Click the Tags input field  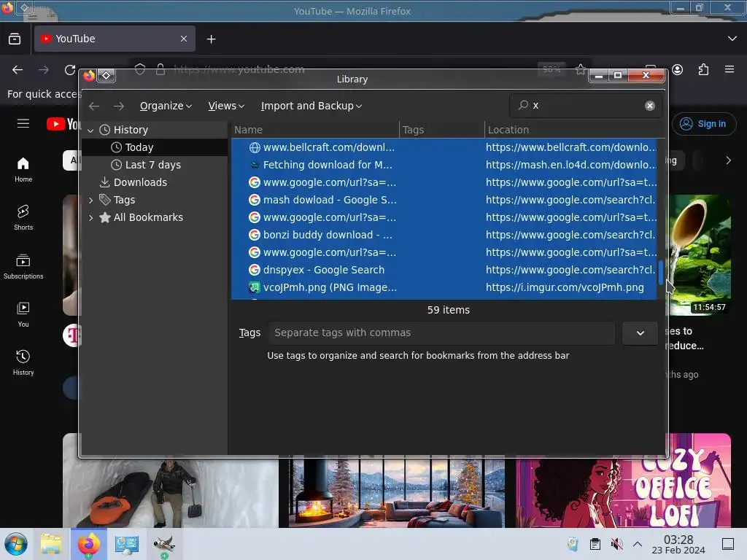(441, 332)
